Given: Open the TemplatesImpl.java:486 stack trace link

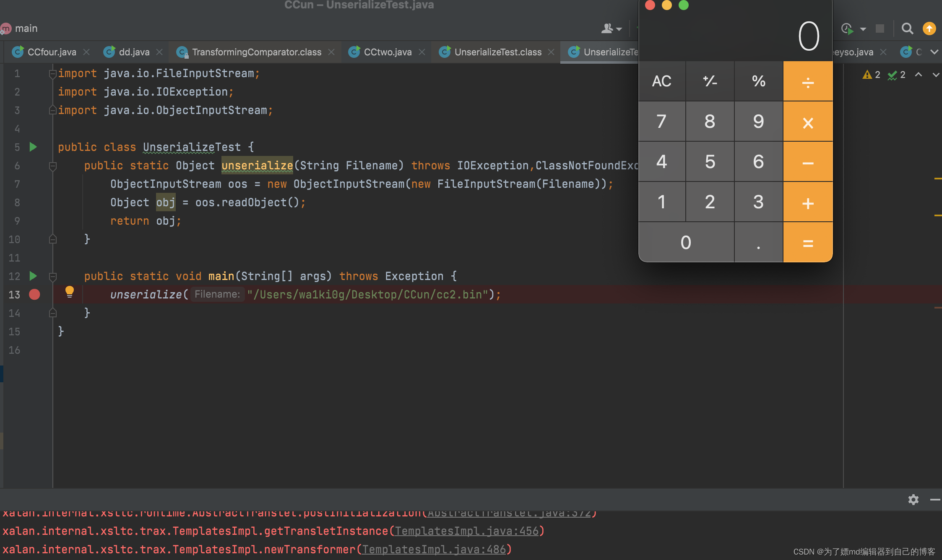Looking at the screenshot, I should [434, 550].
